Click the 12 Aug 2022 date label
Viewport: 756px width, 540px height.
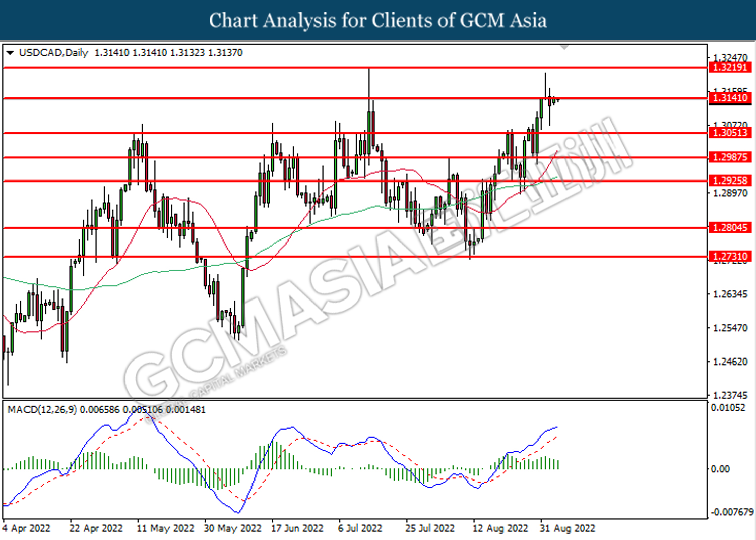500,529
